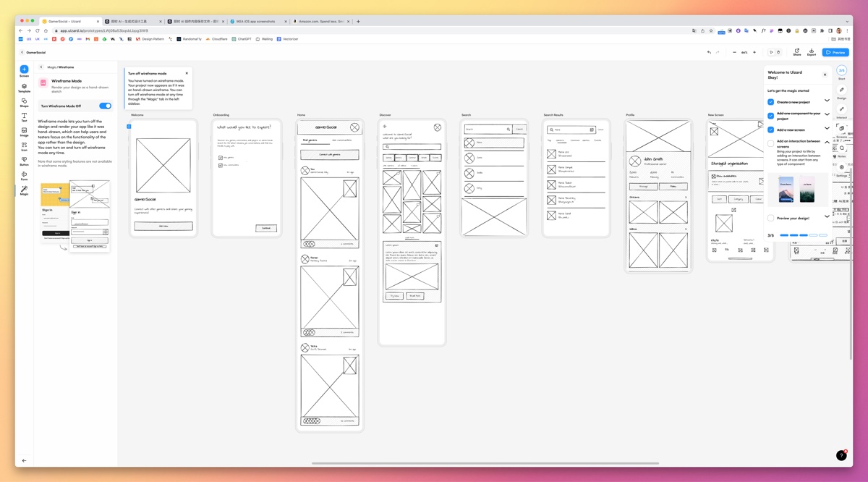Open the Form components panel
Image resolution: width=868 pixels, height=482 pixels.
pyautogui.click(x=24, y=176)
